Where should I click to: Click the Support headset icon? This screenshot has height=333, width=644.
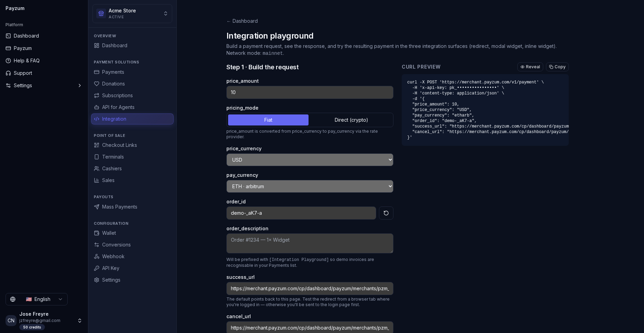click(x=8, y=73)
